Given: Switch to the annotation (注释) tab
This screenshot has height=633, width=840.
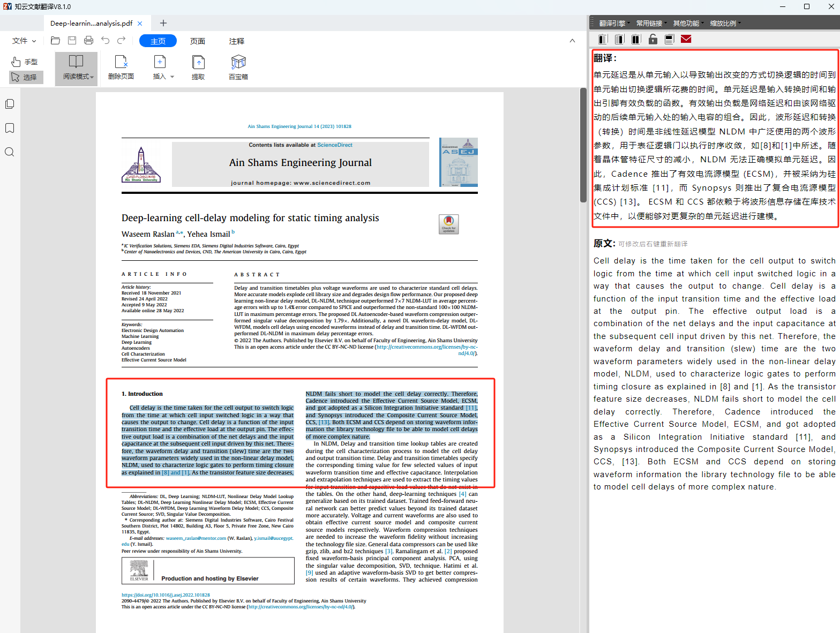Looking at the screenshot, I should pos(237,41).
